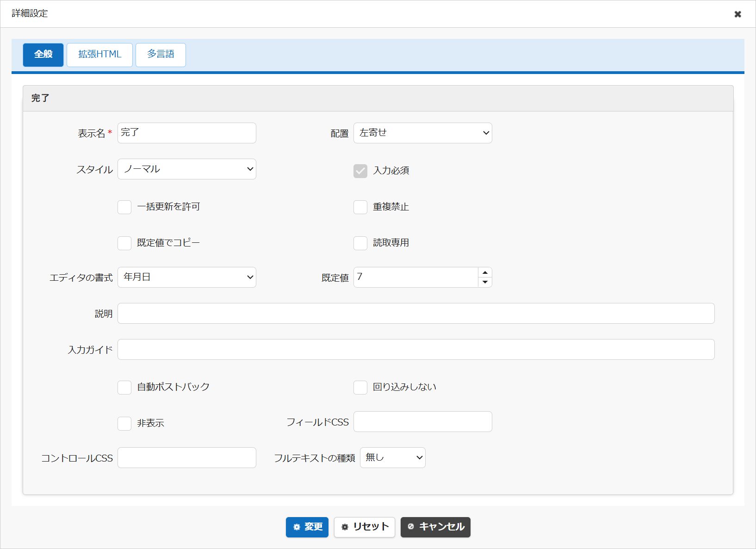The width and height of the screenshot is (756, 549).
Task: Click the 表示名 text field
Action: click(x=187, y=133)
